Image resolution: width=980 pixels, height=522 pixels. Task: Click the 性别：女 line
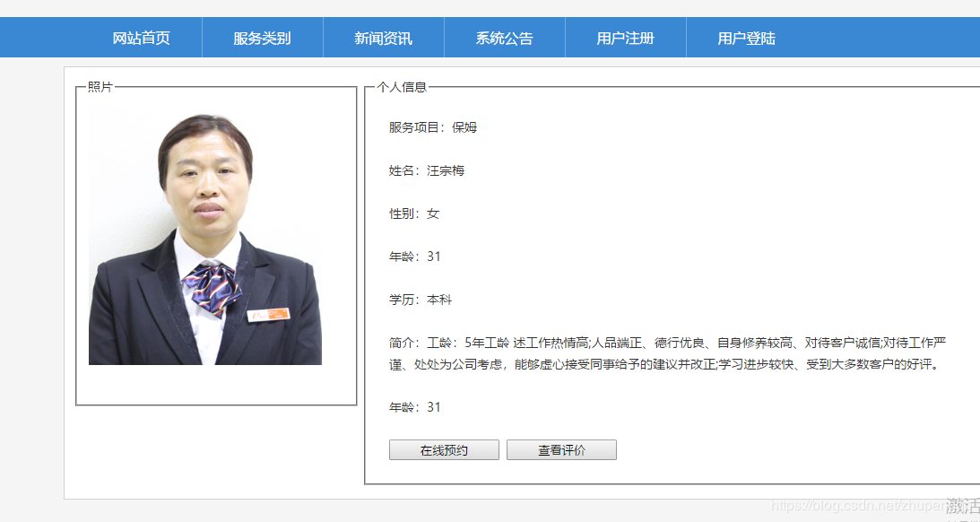[414, 213]
